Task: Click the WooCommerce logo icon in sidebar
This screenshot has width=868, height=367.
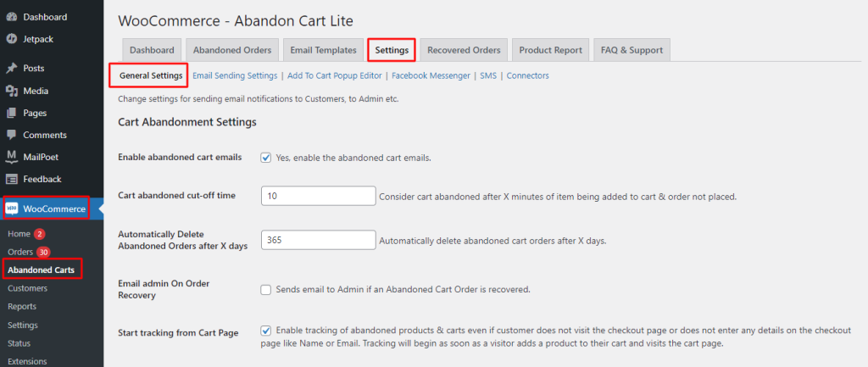Action: pyautogui.click(x=13, y=209)
